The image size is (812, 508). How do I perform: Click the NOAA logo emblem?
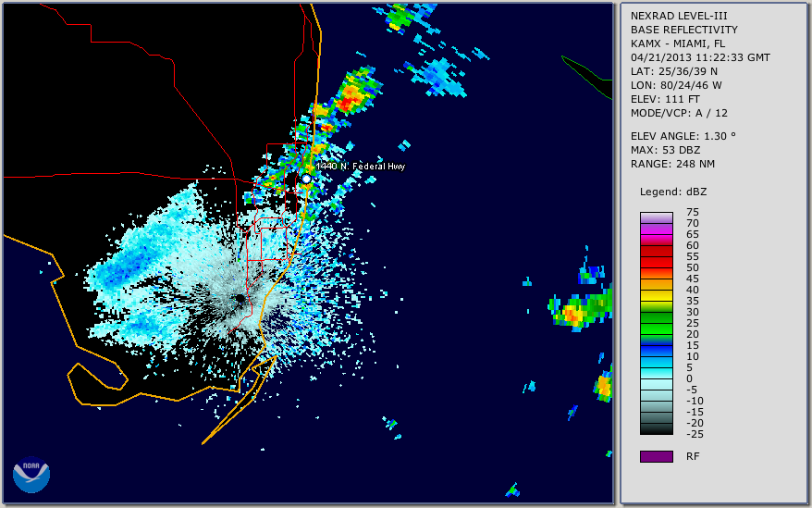[x=31, y=475]
